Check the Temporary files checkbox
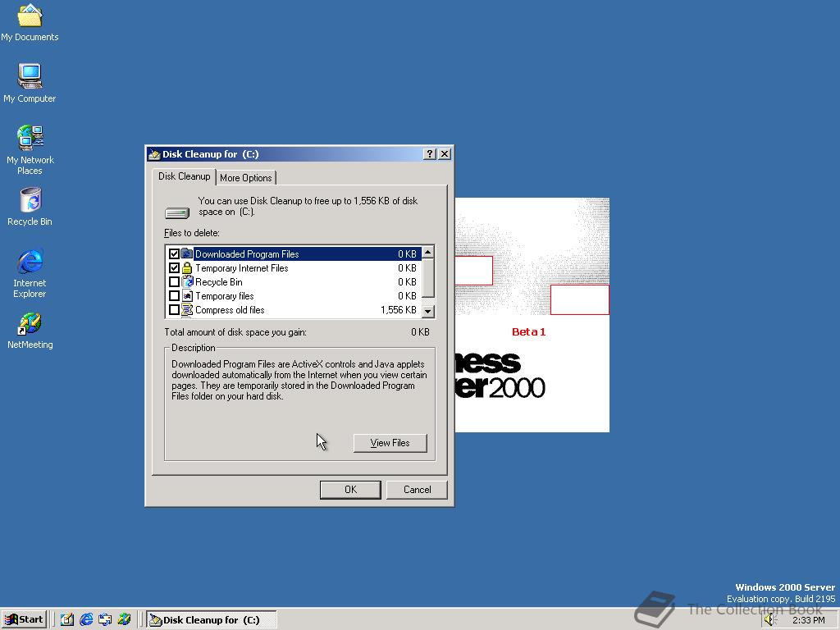 pos(174,295)
